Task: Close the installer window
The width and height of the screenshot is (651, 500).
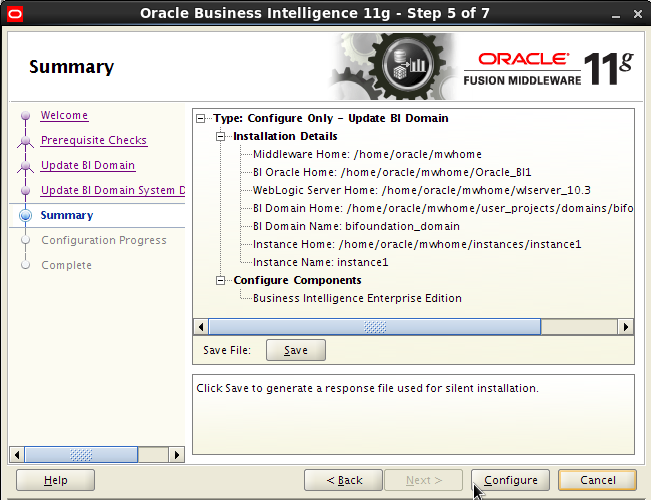Action: click(638, 14)
